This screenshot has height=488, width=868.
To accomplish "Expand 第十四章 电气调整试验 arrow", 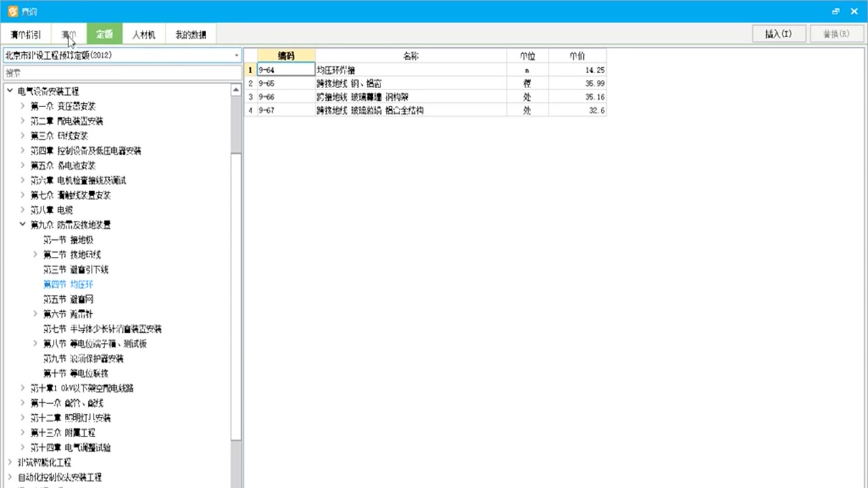I will (x=22, y=447).
